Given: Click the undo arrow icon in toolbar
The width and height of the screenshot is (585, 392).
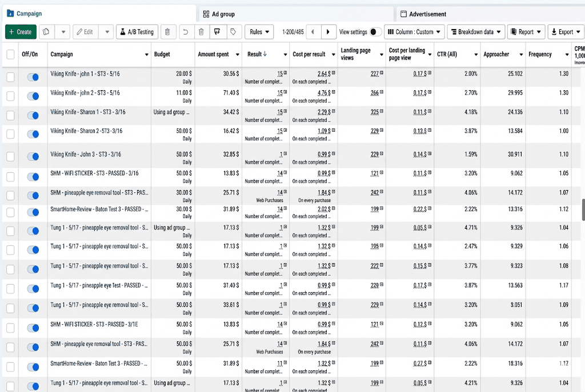Looking at the screenshot, I should (x=186, y=32).
